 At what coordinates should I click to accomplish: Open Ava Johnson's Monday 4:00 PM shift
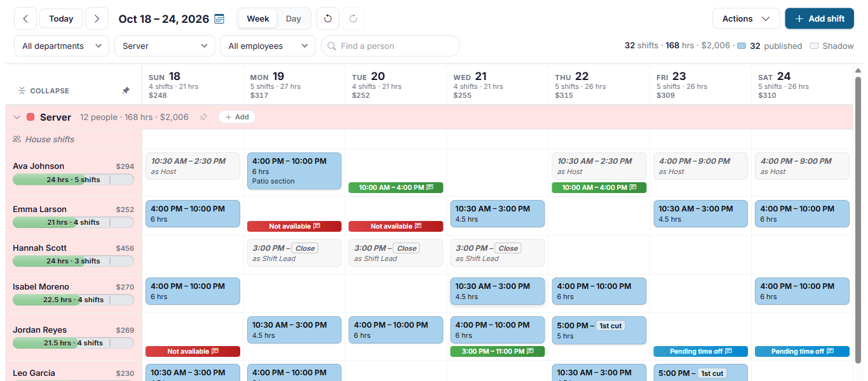click(294, 171)
